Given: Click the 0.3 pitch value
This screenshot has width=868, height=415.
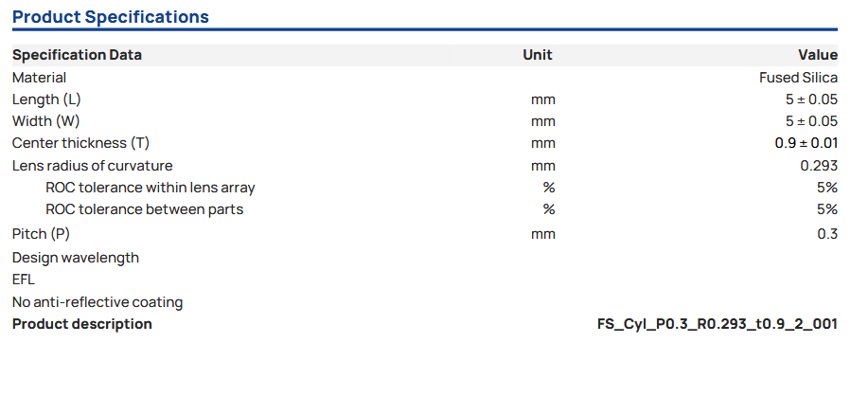Looking at the screenshot, I should 827,234.
